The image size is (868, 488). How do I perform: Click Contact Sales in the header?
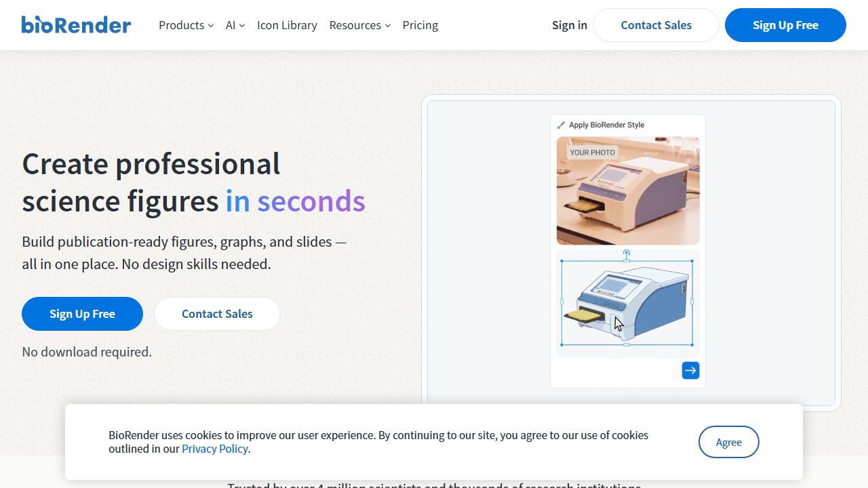[x=656, y=25]
